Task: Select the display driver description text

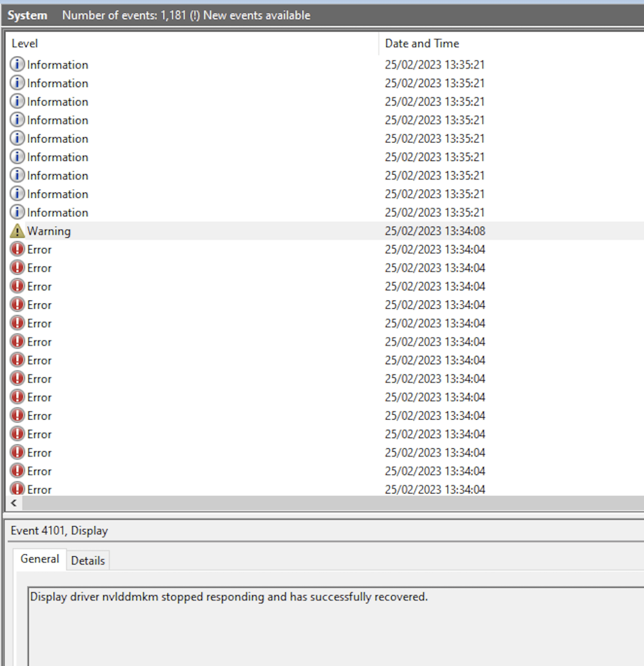Action: pyautogui.click(x=229, y=596)
